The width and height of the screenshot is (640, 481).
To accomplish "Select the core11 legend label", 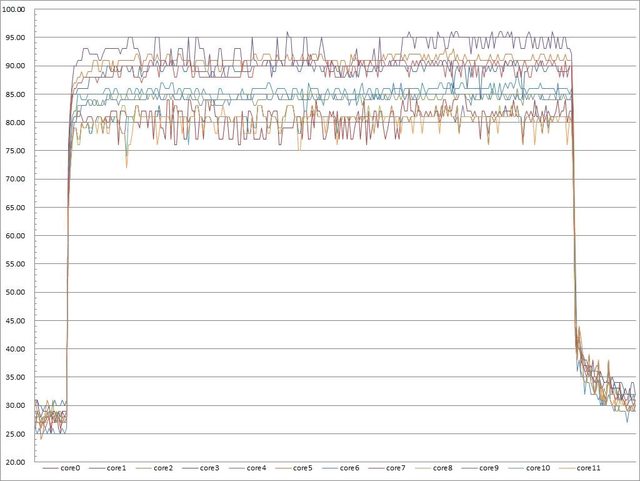I will coord(590,467).
